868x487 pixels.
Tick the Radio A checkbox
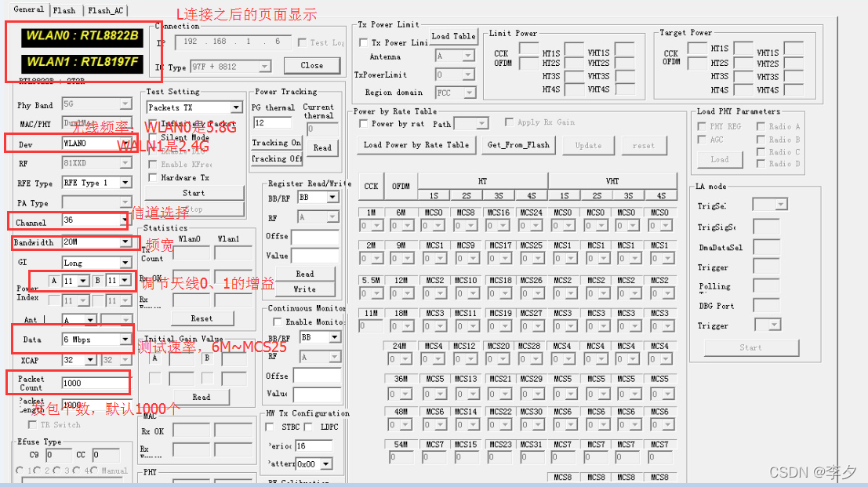761,126
